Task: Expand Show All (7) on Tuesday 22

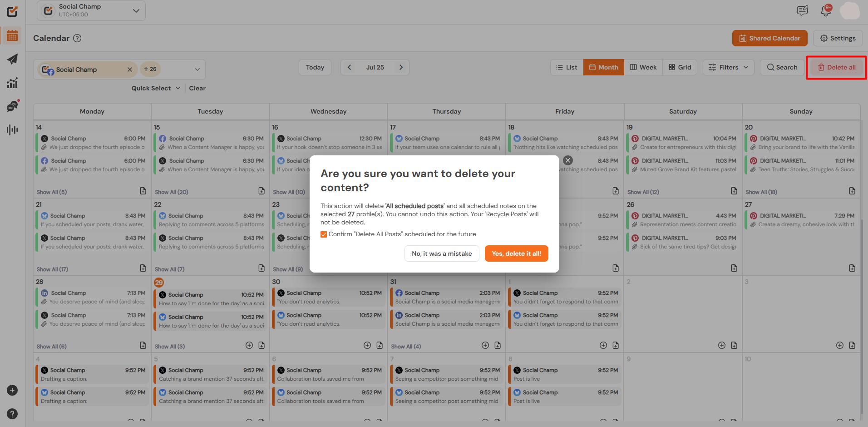Action: coord(170,269)
